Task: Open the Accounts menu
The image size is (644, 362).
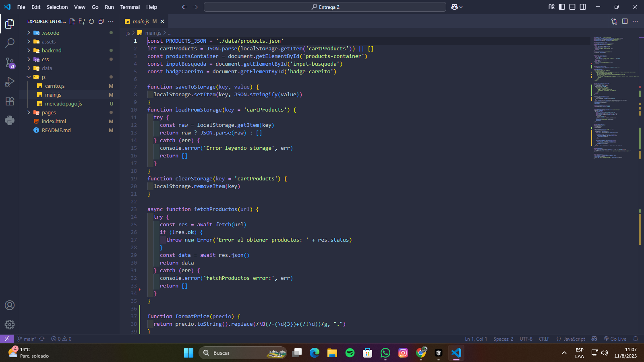Action: coord(10,305)
